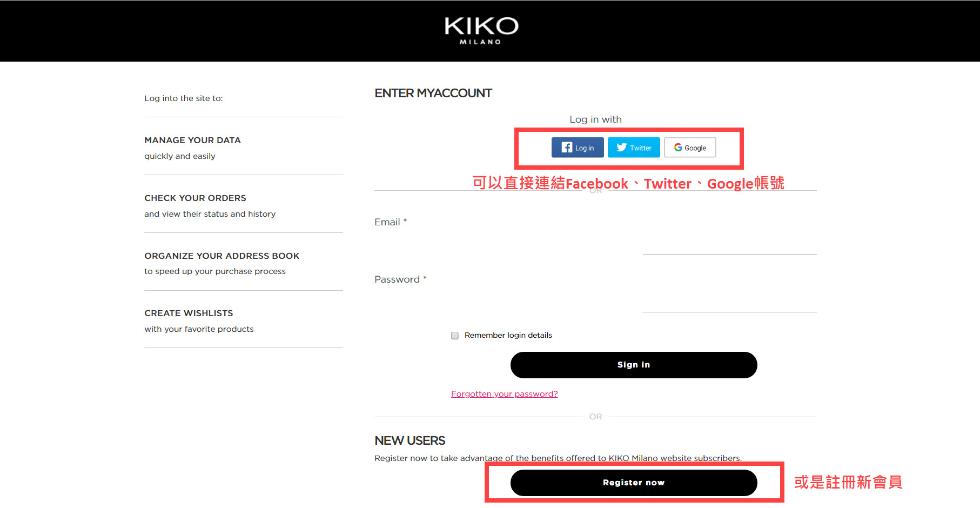This screenshot has width=980, height=508.
Task: Select 'Check Your Orders' in left list
Action: (195, 198)
